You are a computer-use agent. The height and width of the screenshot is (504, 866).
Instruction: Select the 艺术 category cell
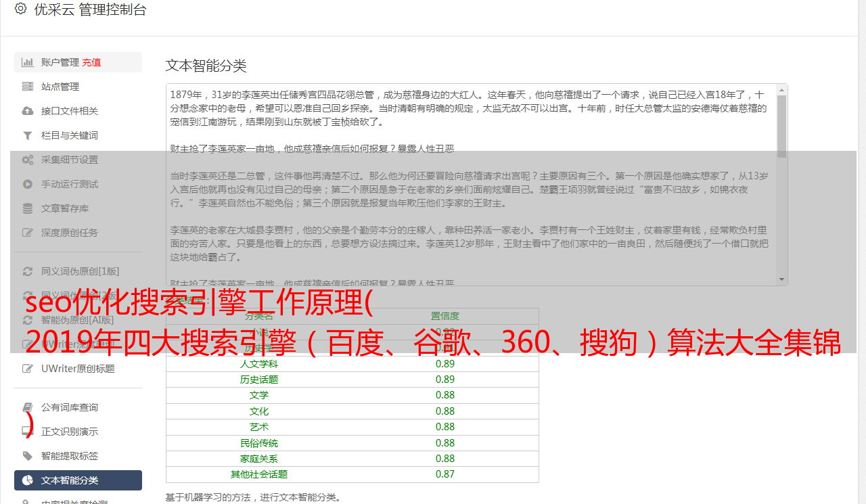point(259,427)
